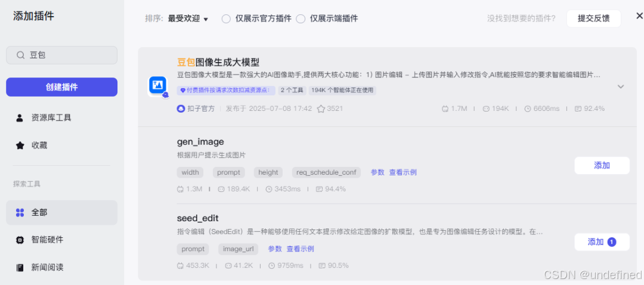The image size is (644, 285).
Task: Click call count icon beside 1.7M
Action: click(445, 109)
